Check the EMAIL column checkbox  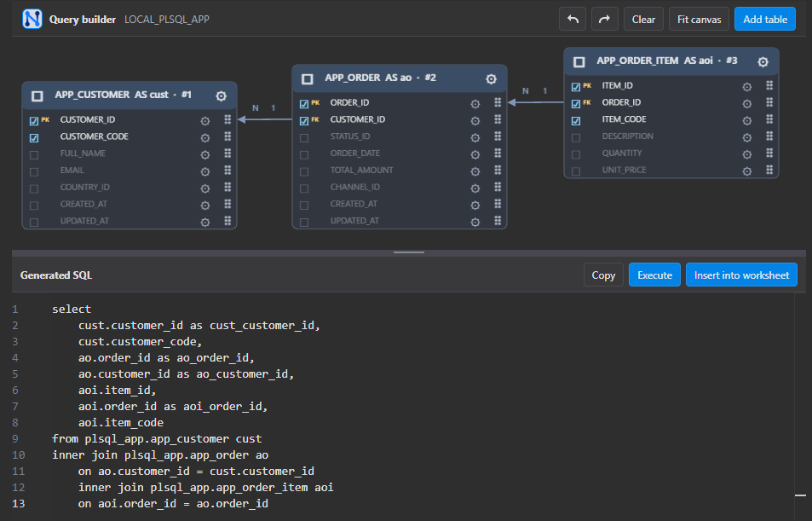[x=34, y=171]
